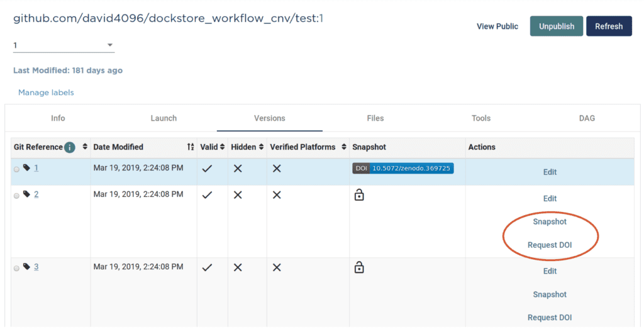The width and height of the screenshot is (644, 329).
Task: Open version 3 link
Action: point(36,267)
